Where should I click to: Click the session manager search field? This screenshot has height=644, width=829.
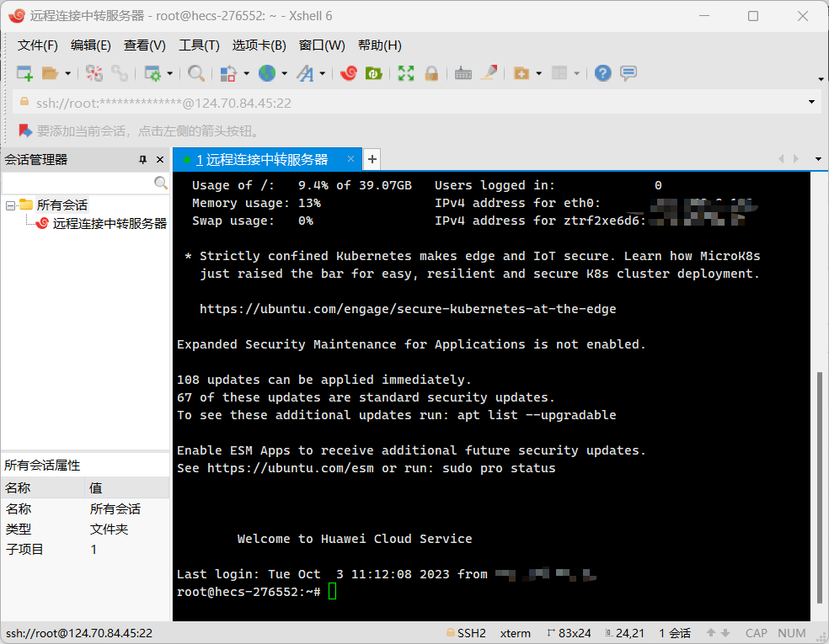[x=78, y=183]
